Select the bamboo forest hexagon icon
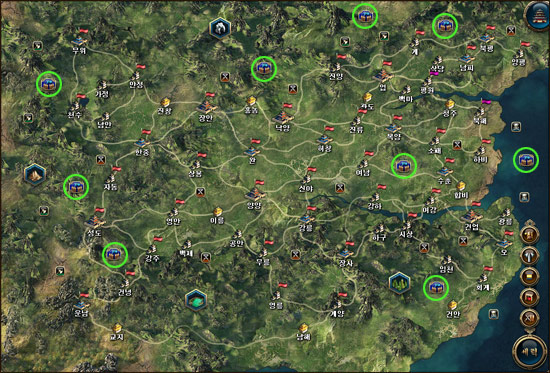This screenshot has width=550, height=373. click(400, 283)
